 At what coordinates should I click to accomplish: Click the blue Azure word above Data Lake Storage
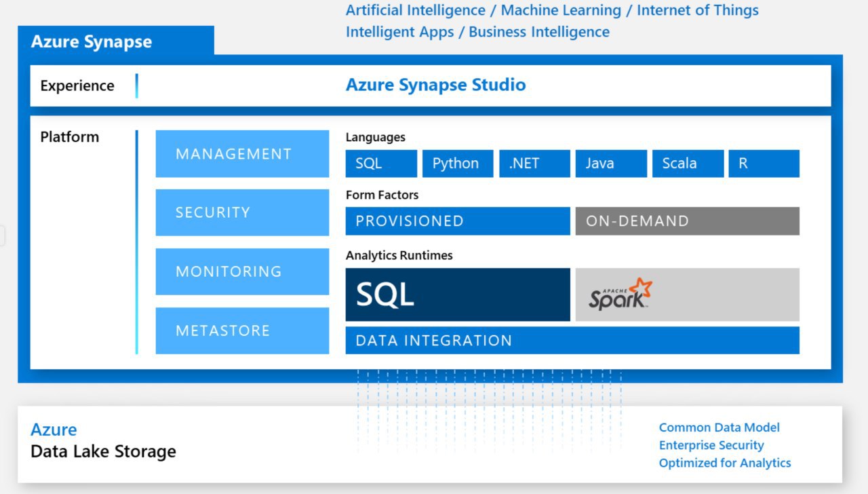(54, 430)
